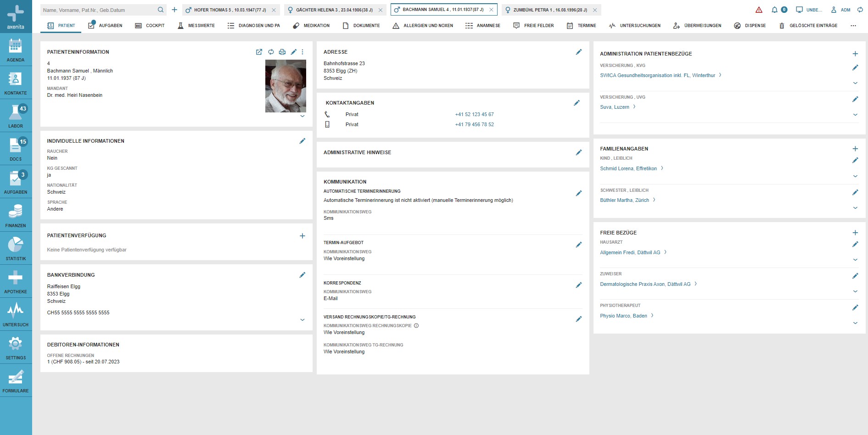Screen dimensions: 868x435
Task: Open linked contact Schmid Lorena, Effretikon
Action: (x=628, y=168)
